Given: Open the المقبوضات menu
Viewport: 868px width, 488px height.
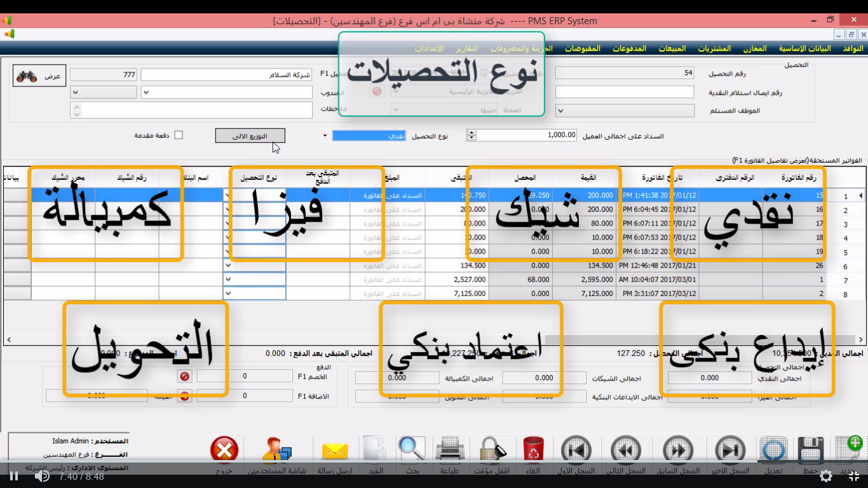Looking at the screenshot, I should [583, 48].
